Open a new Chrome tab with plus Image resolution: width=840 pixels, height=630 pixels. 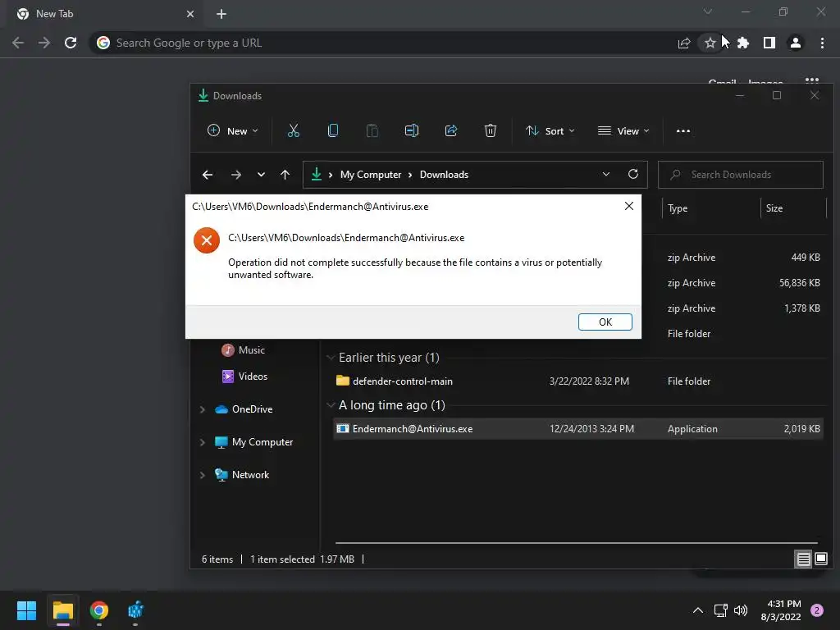221,14
